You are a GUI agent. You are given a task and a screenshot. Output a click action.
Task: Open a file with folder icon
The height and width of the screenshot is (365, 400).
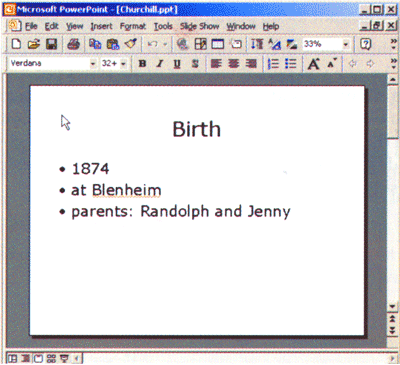pos(34,44)
